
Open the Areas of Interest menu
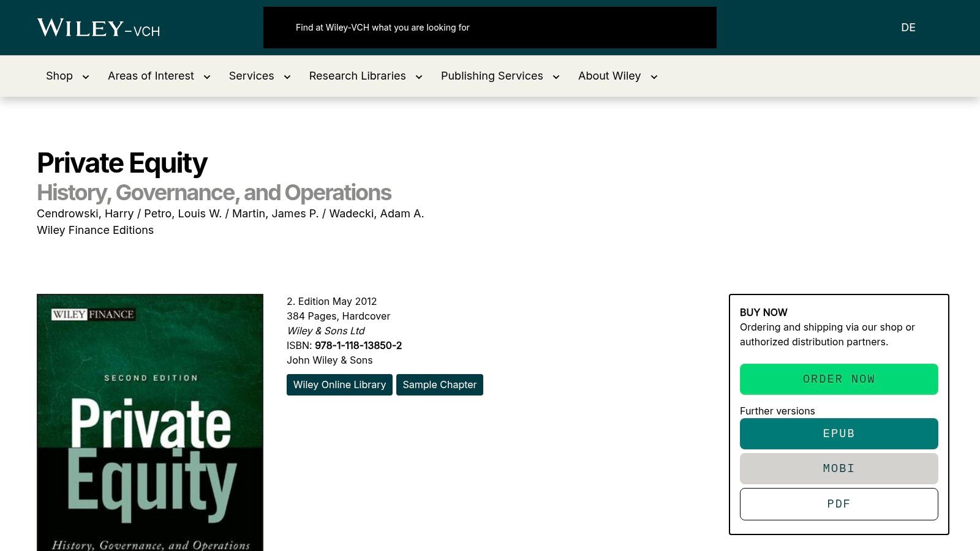click(x=151, y=76)
